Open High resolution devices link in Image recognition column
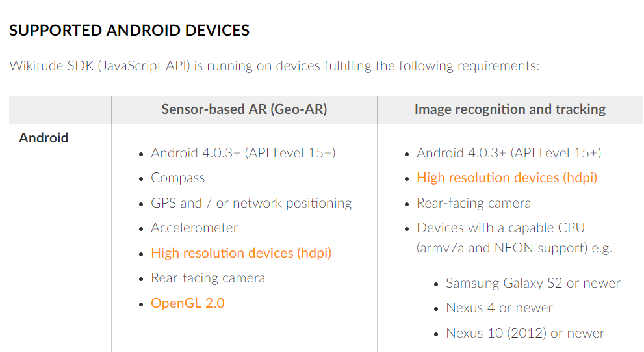This screenshot has width=644, height=352. 507,178
